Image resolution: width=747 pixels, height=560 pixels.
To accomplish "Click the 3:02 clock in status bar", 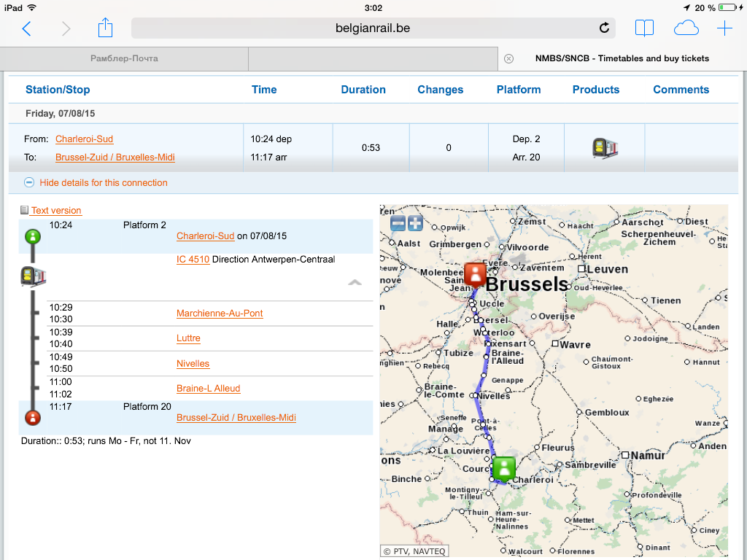I will point(373,7).
